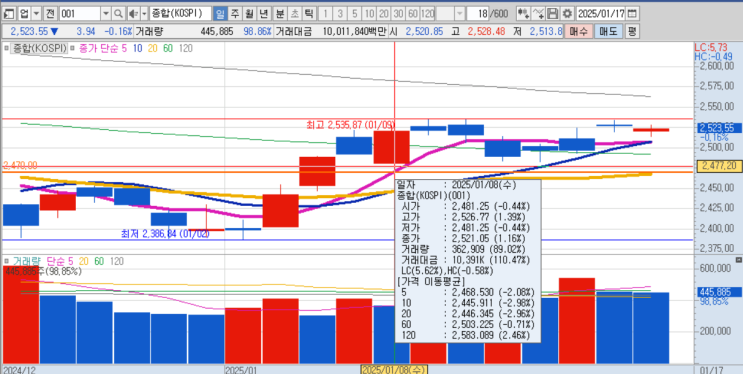This screenshot has height=374, width=743.
Task: Expand the code 001 dropdown arrow
Action: 106,13
